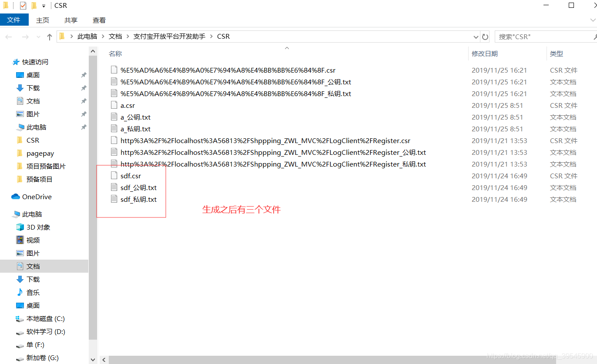Screen dimensions: 597x364
Task: Open 软件学习 (D:) drive
Action: [46, 332]
